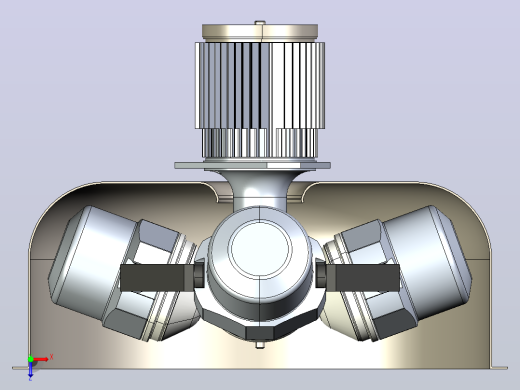The width and height of the screenshot is (520, 390).
Task: Select the small pin atop the motor cap
Action: coord(260,22)
